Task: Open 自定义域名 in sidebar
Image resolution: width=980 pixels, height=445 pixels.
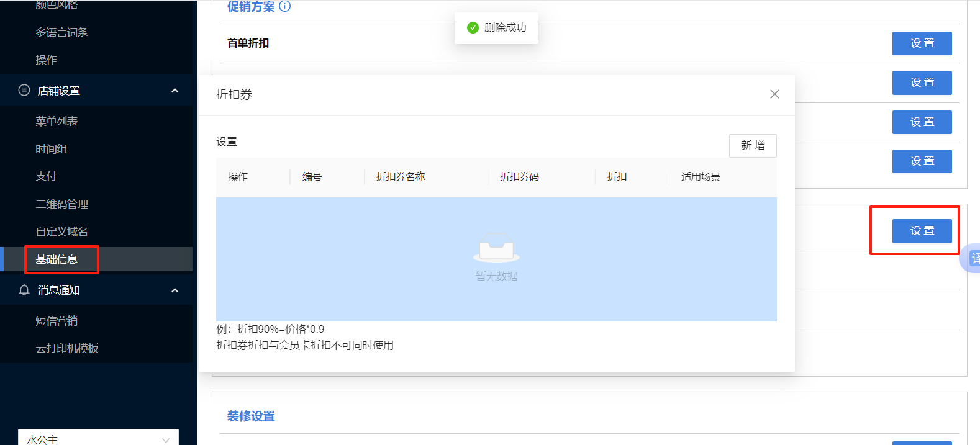Action: coord(61,231)
